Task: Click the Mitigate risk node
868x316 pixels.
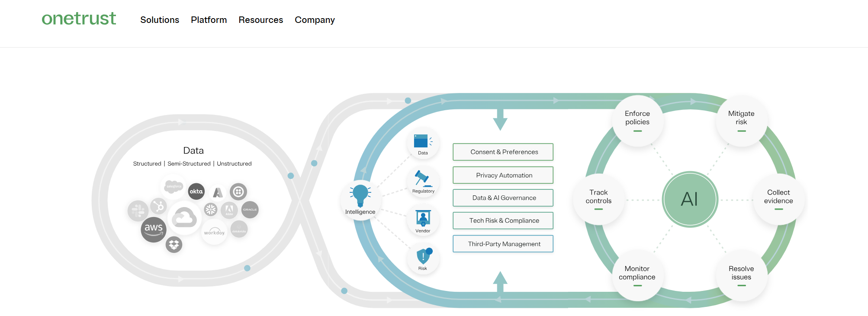Action: (x=741, y=121)
